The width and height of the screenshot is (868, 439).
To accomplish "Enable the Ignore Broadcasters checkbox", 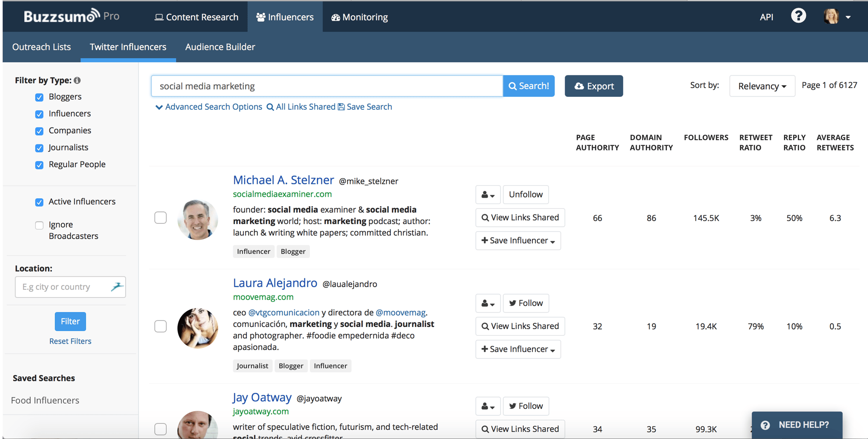I will pyautogui.click(x=39, y=225).
